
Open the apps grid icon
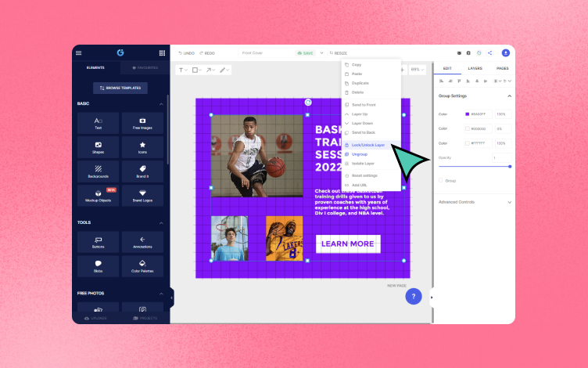coord(162,53)
